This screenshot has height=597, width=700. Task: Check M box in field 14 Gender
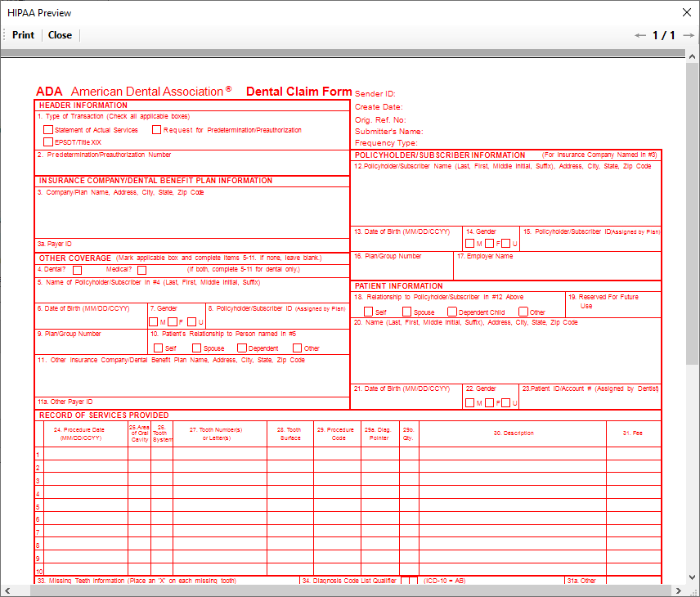pos(469,244)
